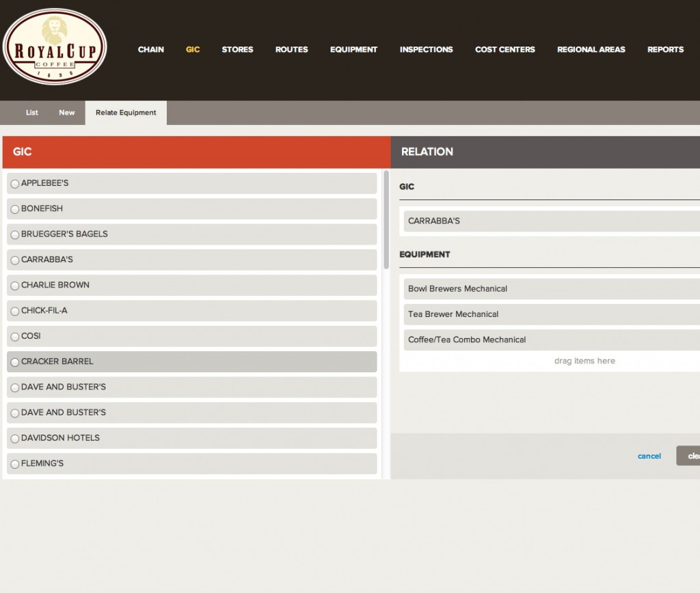This screenshot has width=700, height=593.
Task: Click Coffee/Tea Combo Mechanical item
Action: [552, 340]
